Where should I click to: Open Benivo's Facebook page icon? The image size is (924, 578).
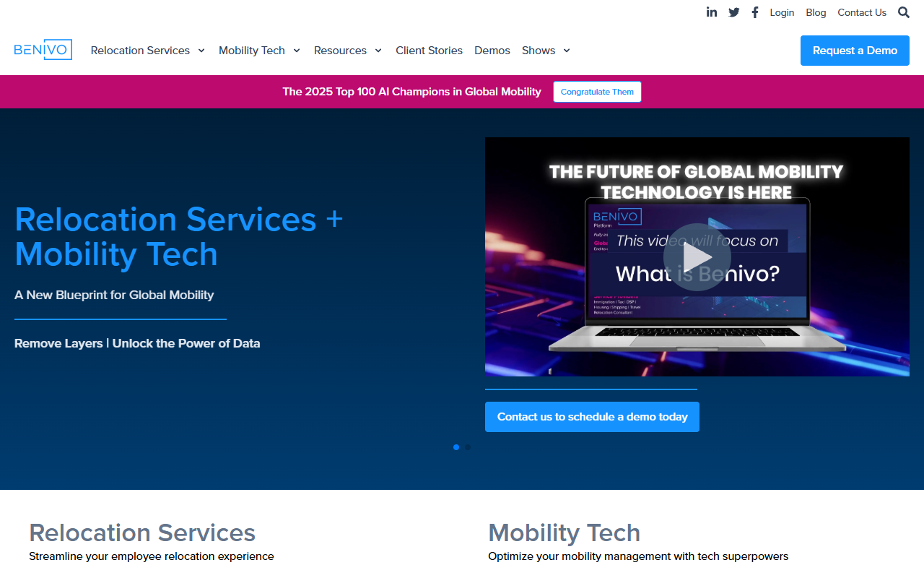[755, 12]
